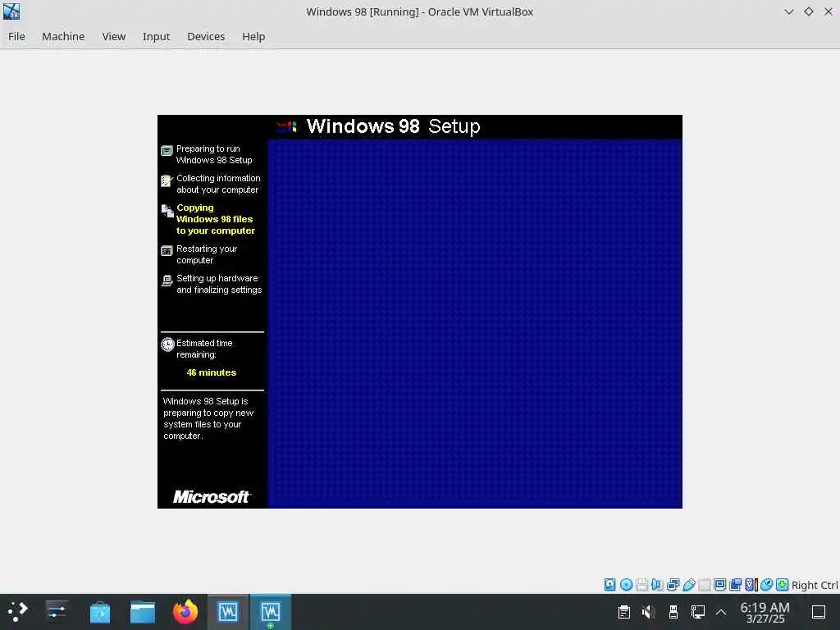Click the USB devices status icon
The height and width of the screenshot is (630, 840).
coord(689,584)
